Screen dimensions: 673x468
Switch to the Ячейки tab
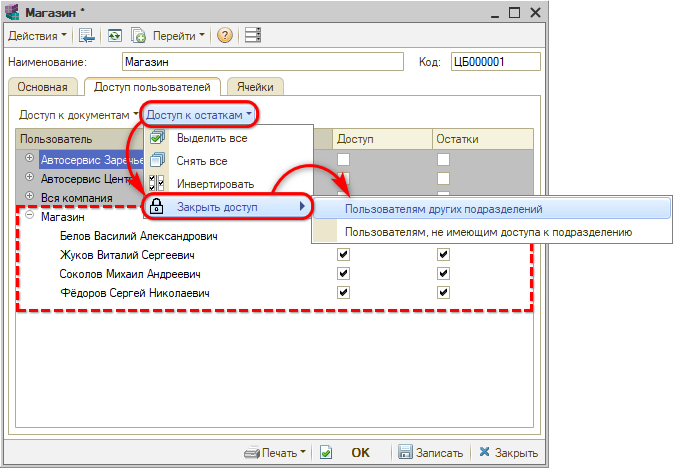coord(254,87)
